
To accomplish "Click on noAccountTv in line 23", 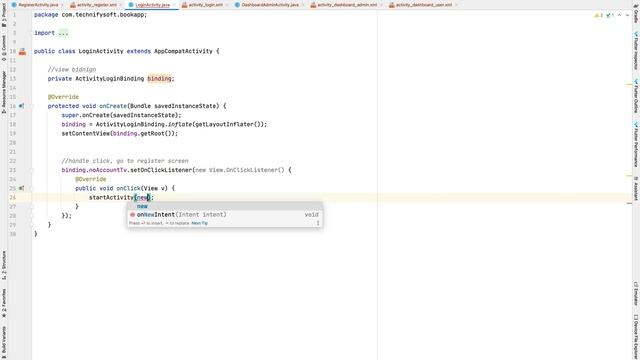I will 108,170.
